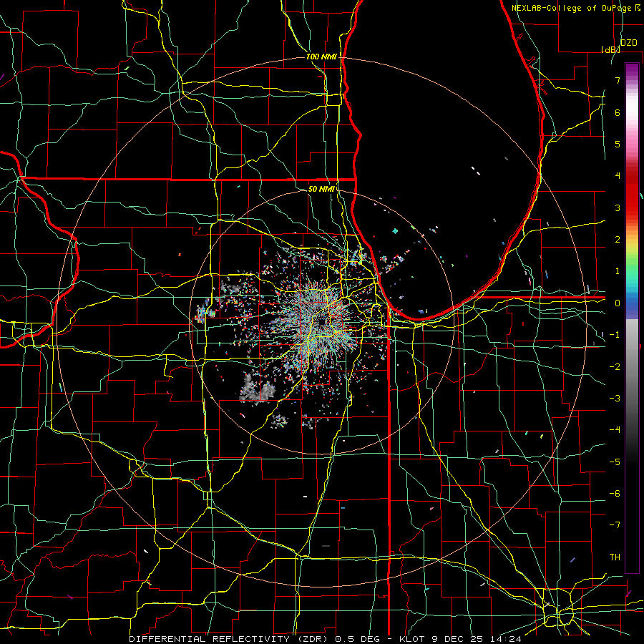This screenshot has height=644, width=644.
Task: Click the '0.5 DEG' elevation angle text
Action: coord(357,639)
